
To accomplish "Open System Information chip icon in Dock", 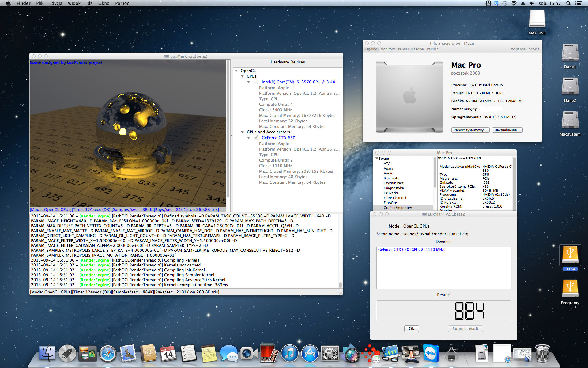I will pyautogui.click(x=451, y=354).
